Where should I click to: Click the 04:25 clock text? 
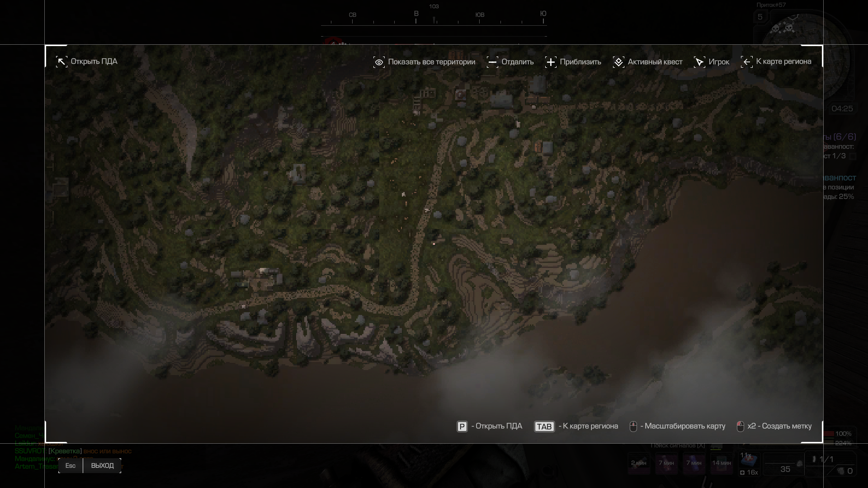[842, 109]
